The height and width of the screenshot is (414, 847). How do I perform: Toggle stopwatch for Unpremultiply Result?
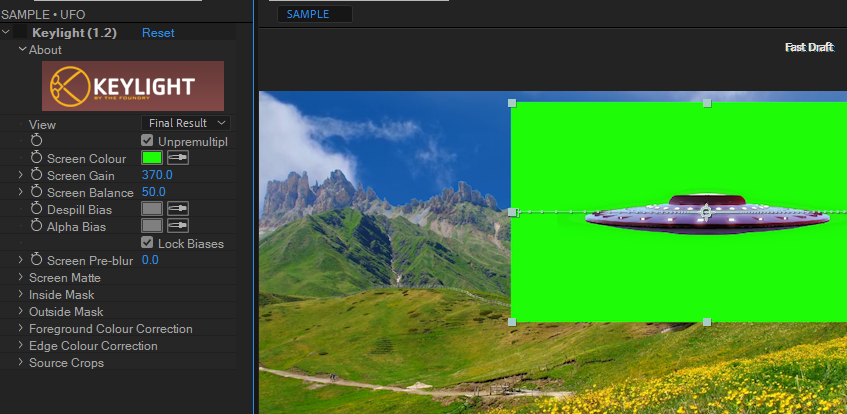tap(36, 141)
